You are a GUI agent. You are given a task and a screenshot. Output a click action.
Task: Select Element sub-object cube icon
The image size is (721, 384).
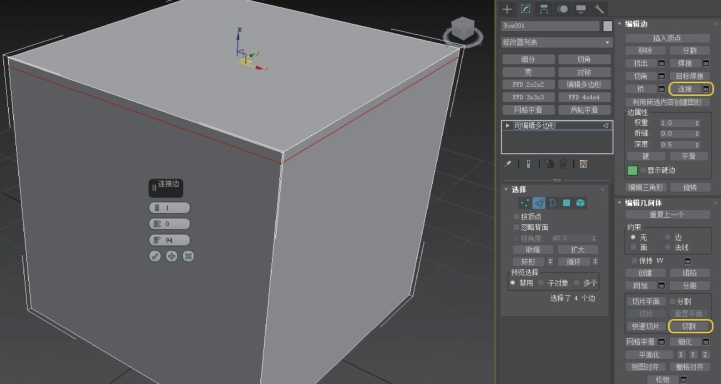[x=580, y=203]
